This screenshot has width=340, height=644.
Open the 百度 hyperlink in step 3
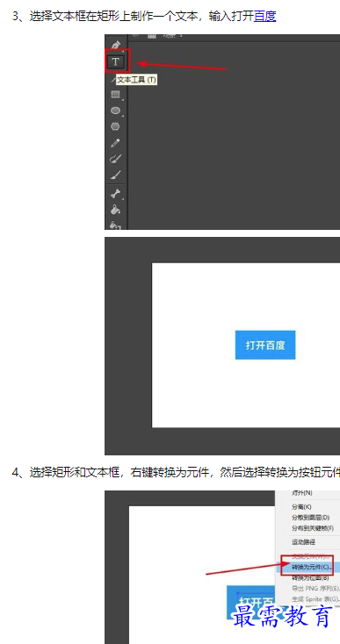[265, 16]
